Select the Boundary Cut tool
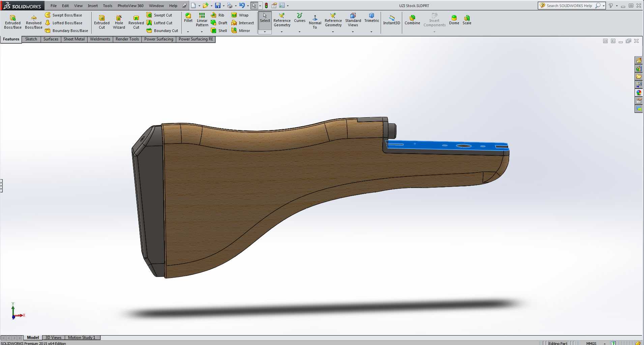The image size is (644, 345). 163,31
